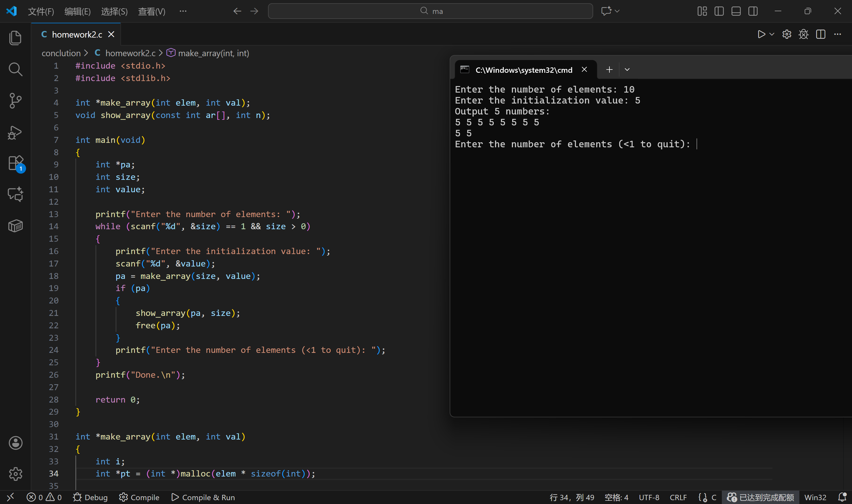This screenshot has width=852, height=504.
Task: Open the Search view in the sidebar
Action: [15, 69]
